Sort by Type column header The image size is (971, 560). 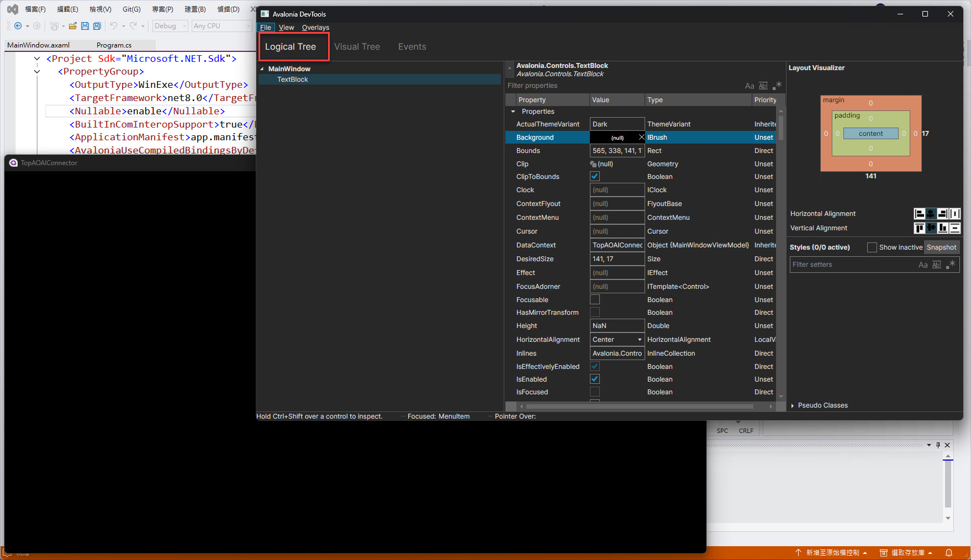698,100
